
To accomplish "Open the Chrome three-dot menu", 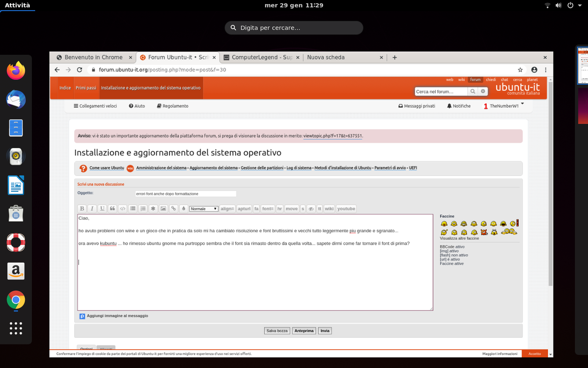I will point(546,70).
